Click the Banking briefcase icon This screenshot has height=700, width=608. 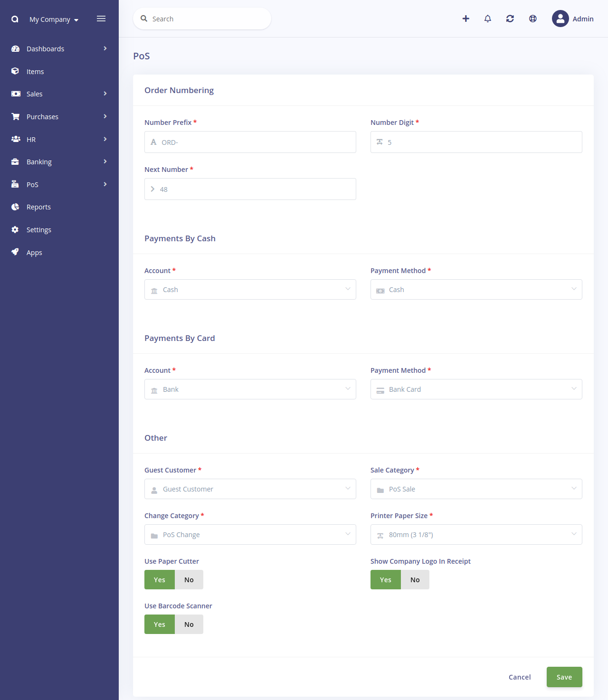(x=15, y=161)
